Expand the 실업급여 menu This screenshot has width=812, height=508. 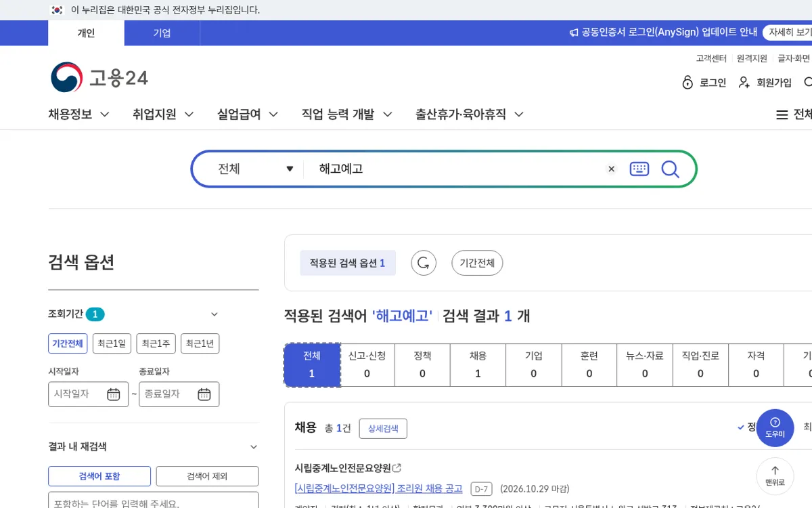[x=248, y=114]
